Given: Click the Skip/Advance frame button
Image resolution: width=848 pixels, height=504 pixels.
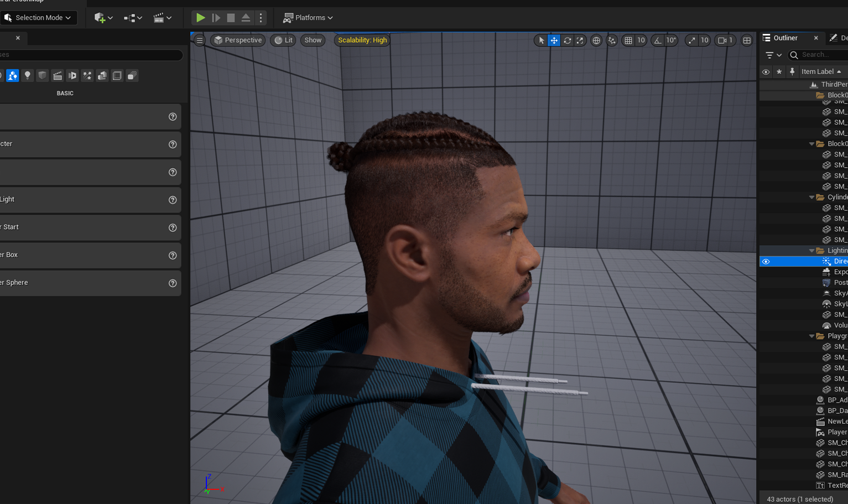Looking at the screenshot, I should (216, 18).
